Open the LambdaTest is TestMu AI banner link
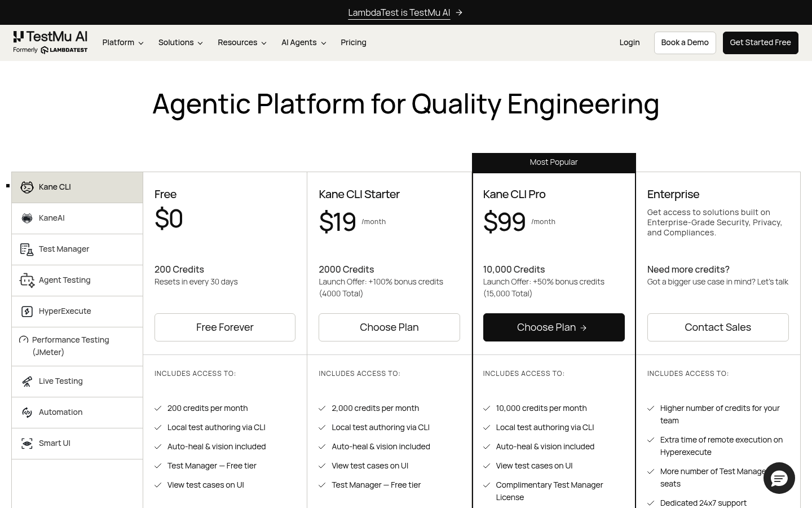This screenshot has width=812, height=508. [x=399, y=12]
